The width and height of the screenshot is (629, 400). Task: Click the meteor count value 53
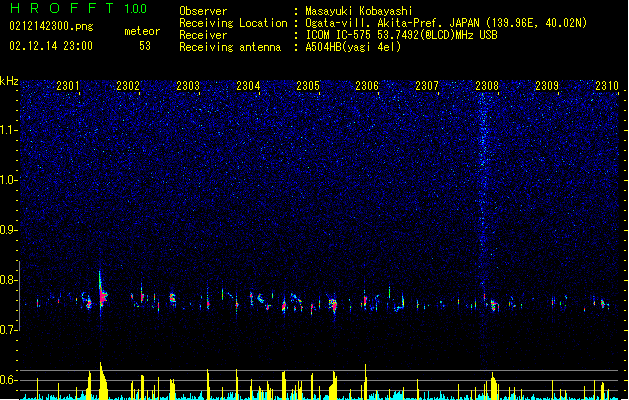tap(145, 46)
